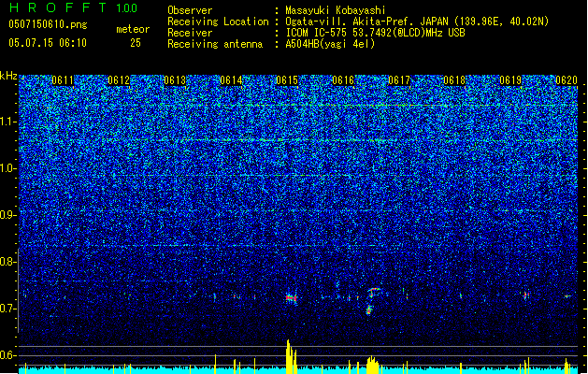Click the kHz axis label

point(8,76)
